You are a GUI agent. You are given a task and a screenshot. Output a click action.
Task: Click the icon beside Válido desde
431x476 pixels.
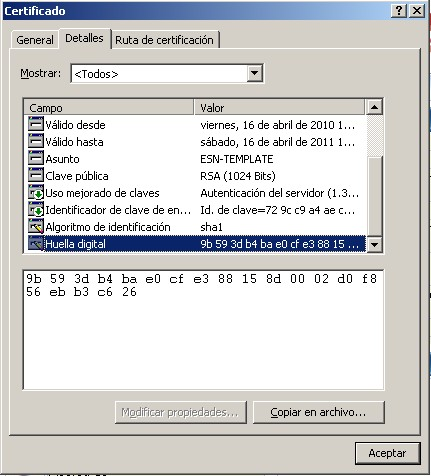[36, 124]
